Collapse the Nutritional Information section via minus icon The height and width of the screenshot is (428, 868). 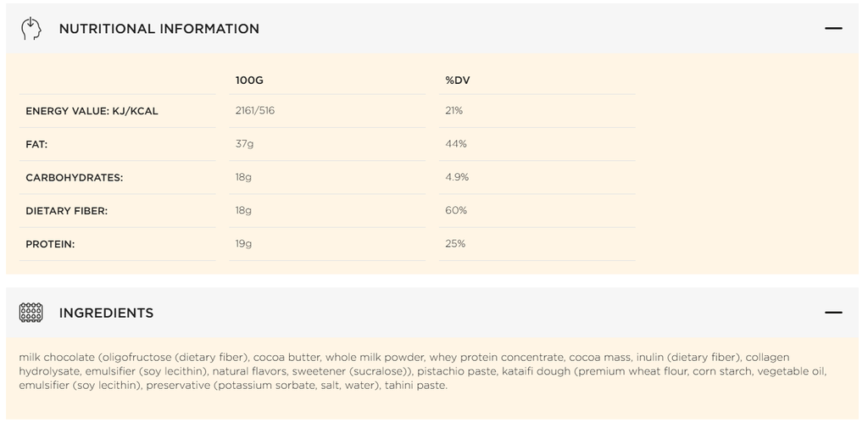833,28
